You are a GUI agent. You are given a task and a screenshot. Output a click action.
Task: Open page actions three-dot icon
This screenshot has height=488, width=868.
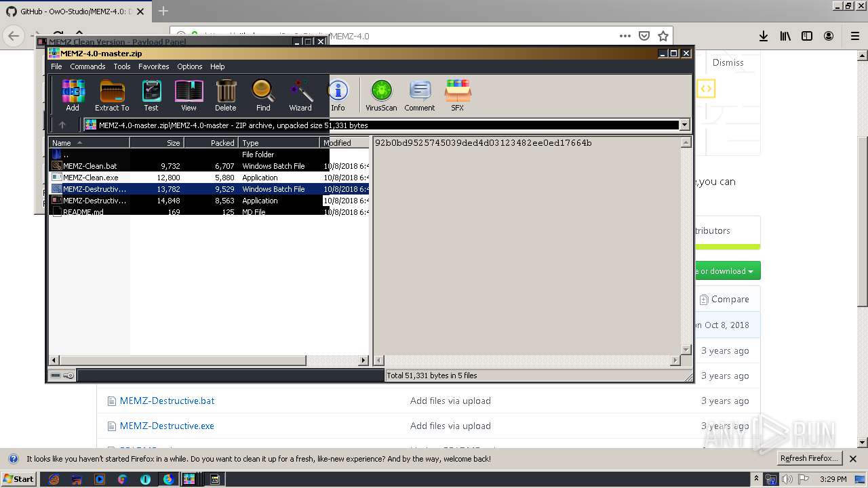[x=625, y=36]
